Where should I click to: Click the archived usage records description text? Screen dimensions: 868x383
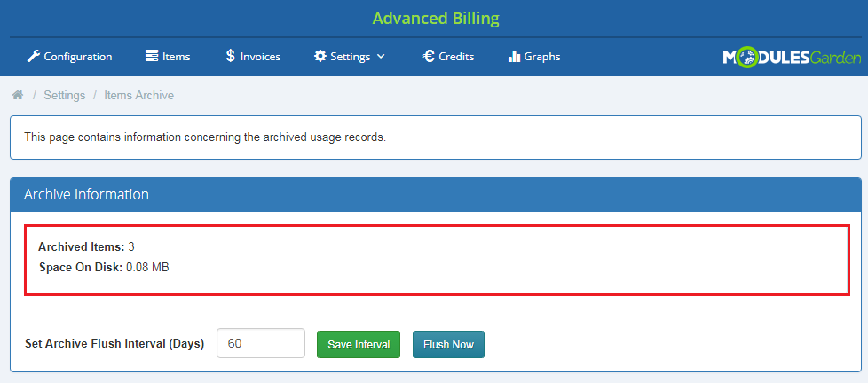[205, 137]
